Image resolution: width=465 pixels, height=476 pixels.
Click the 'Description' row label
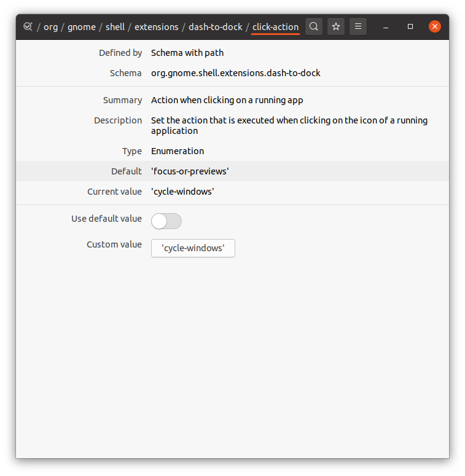pos(118,120)
